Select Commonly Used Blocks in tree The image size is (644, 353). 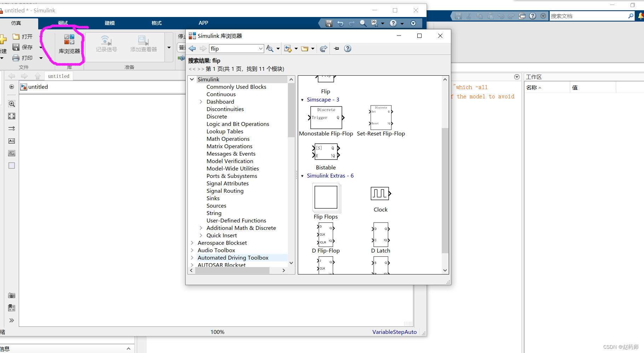[x=236, y=87]
